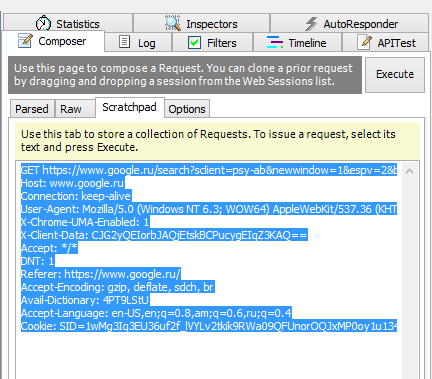Click the scratchpad scroll up arrow
432x379 pixels.
click(x=409, y=171)
